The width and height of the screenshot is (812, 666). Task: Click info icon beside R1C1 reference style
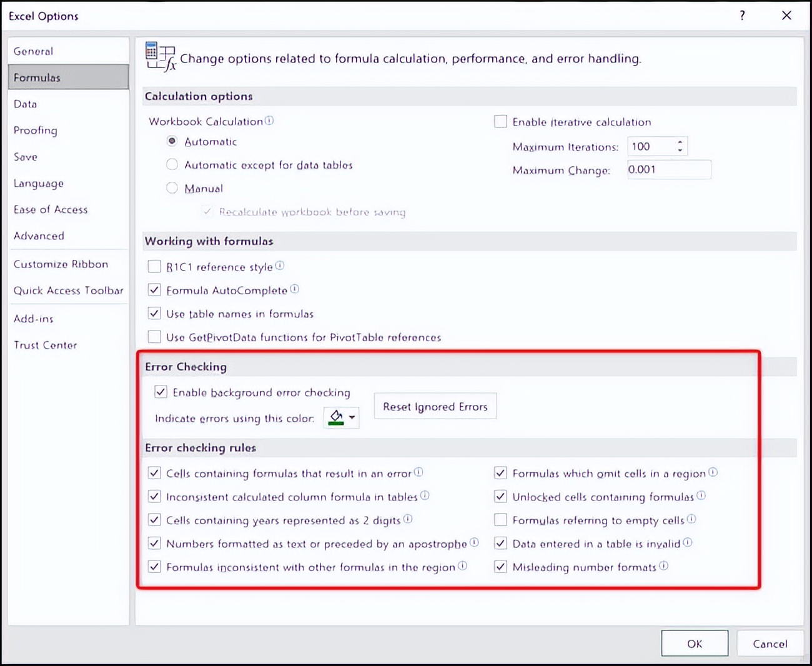[x=280, y=266]
